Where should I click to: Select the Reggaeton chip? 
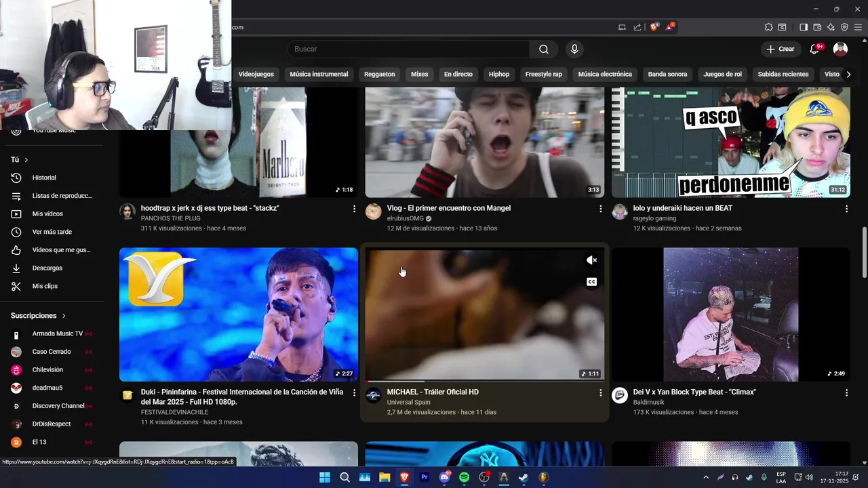click(x=379, y=74)
